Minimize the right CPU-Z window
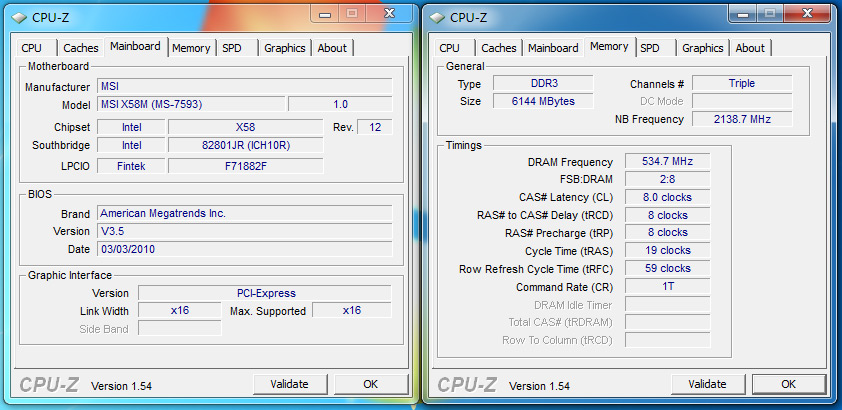Screen dimensions: 842x410 click(742, 14)
